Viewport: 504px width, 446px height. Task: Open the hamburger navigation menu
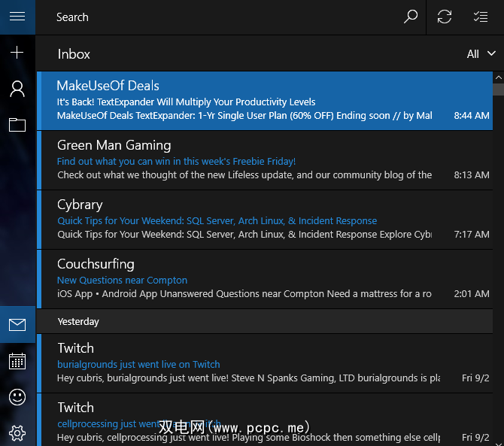pos(17,17)
